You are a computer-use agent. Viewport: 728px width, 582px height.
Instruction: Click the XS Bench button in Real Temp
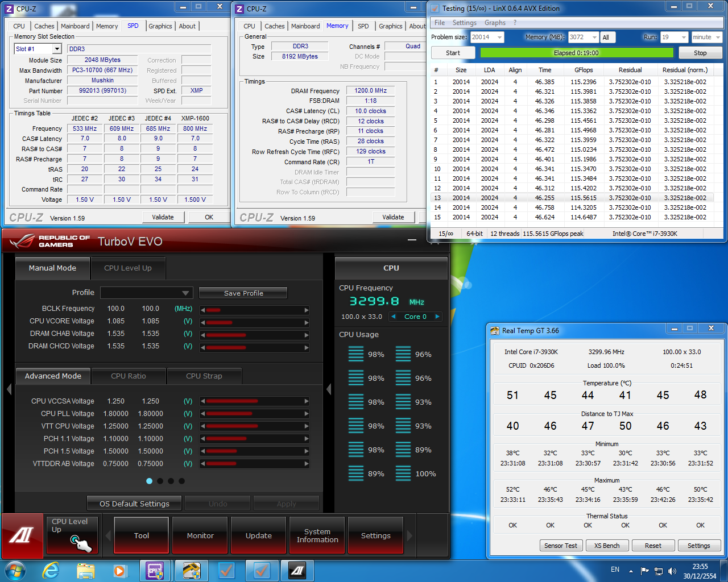607,546
